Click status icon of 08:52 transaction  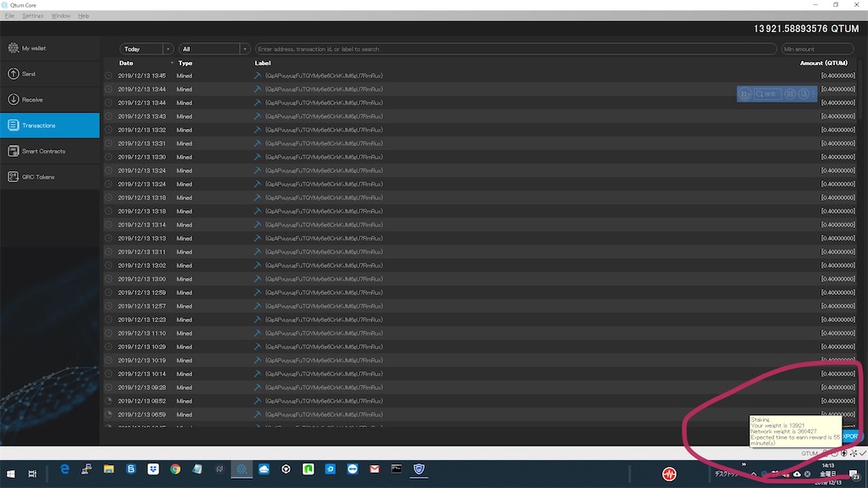108,401
